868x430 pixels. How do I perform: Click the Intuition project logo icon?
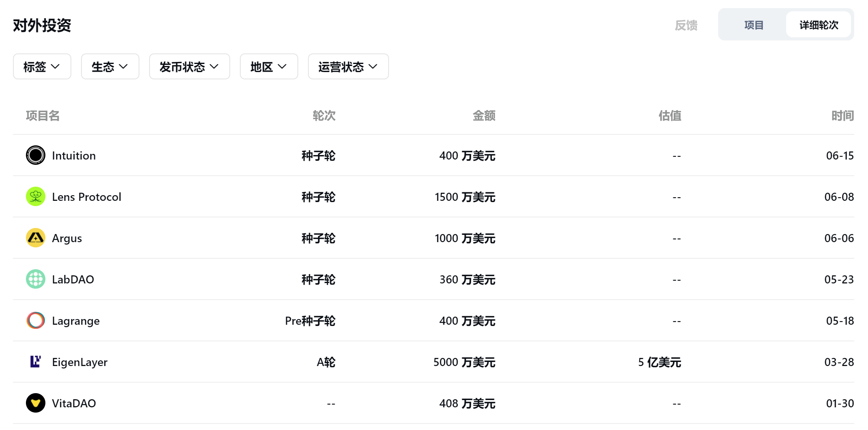(x=36, y=155)
